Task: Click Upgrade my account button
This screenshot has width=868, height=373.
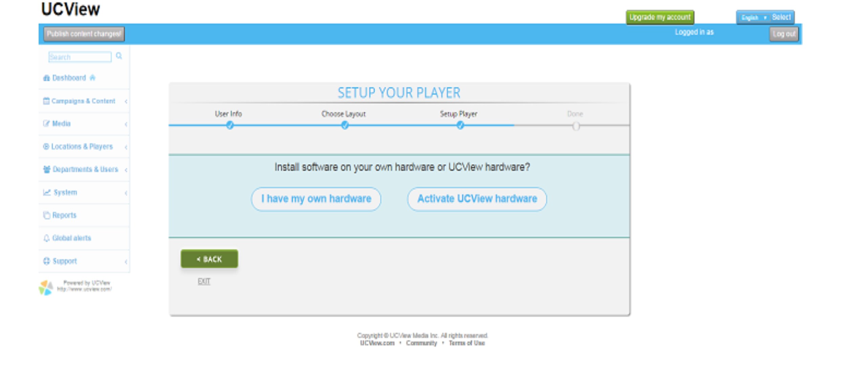Action: (x=660, y=17)
